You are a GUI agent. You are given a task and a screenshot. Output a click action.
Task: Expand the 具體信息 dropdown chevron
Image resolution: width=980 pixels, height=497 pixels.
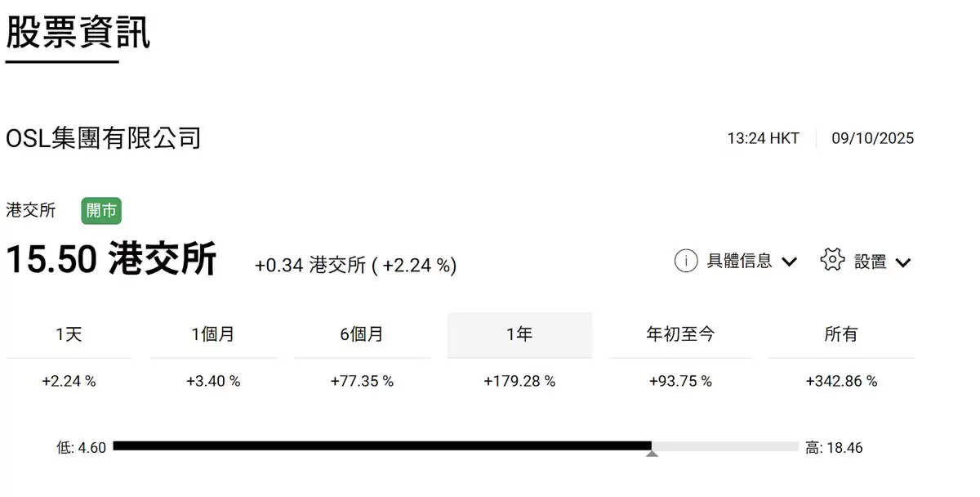point(789,262)
